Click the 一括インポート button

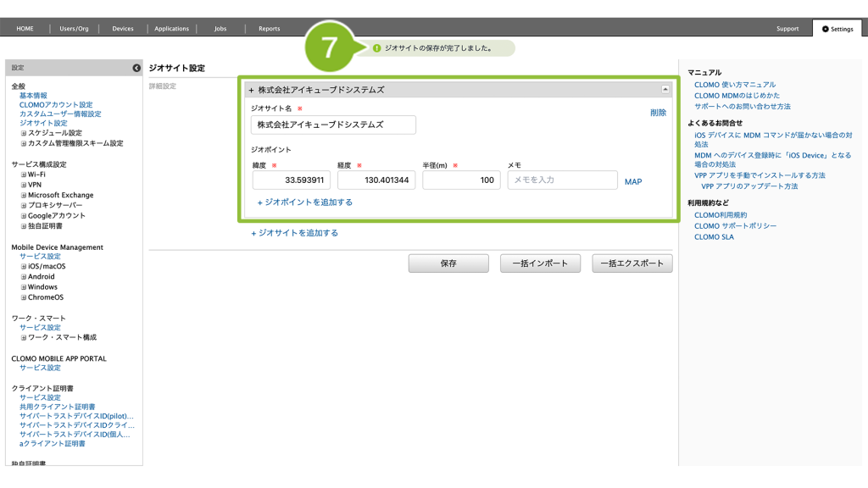[x=540, y=263]
